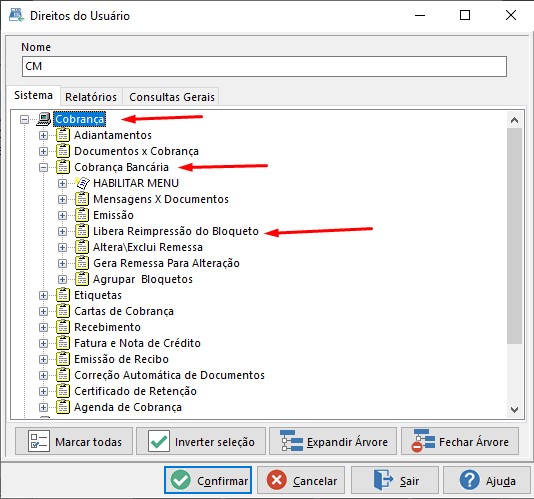534x499 pixels.
Task: Click the tree scrollbar up arrow
Action: click(x=515, y=120)
